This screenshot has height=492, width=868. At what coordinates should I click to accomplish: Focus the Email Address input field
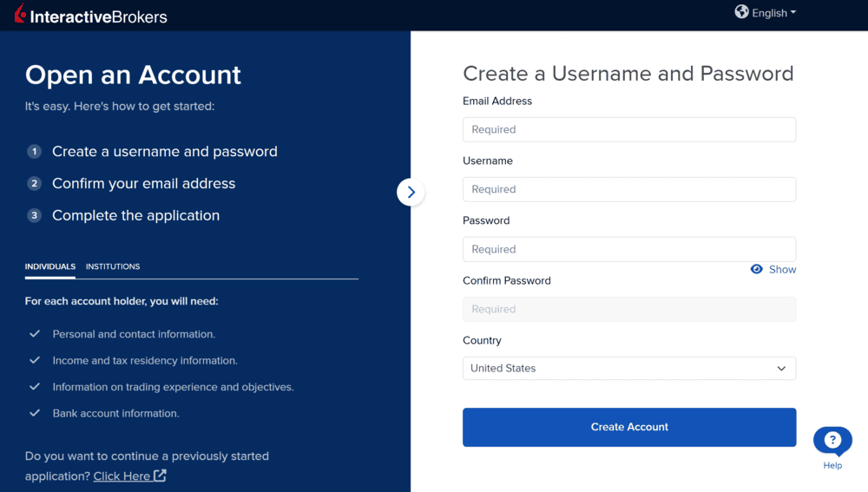coord(628,130)
